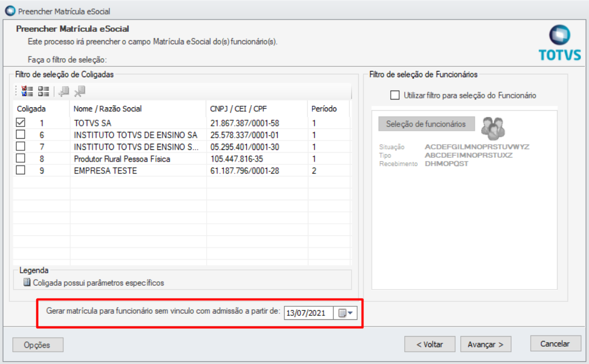Click the Seleção de funcionários button

tap(426, 124)
